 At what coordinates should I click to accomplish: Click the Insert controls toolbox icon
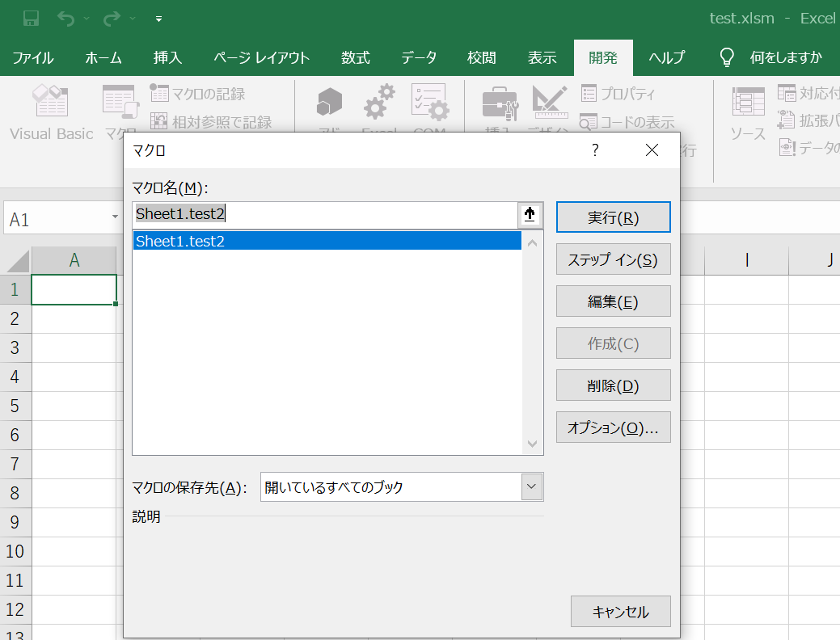coord(500,103)
